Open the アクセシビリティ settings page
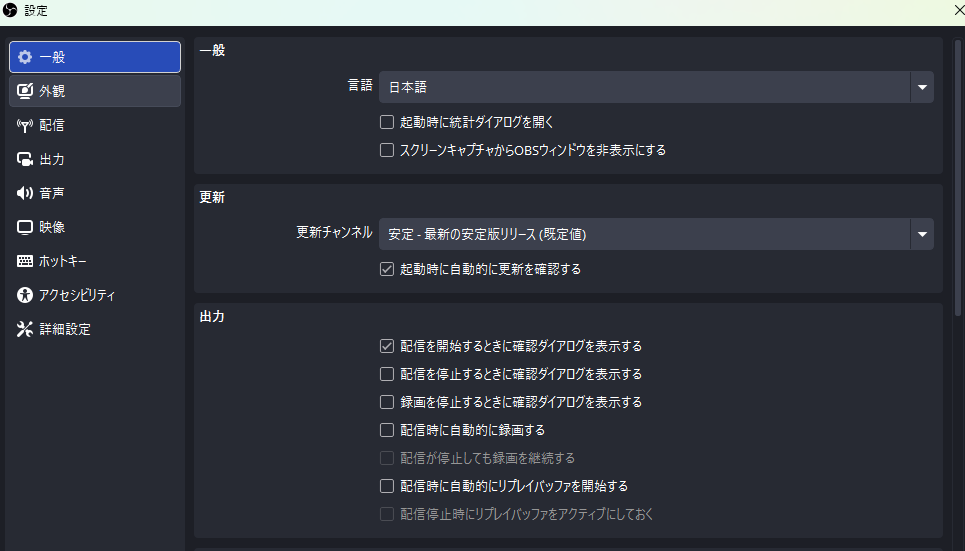 pyautogui.click(x=95, y=295)
